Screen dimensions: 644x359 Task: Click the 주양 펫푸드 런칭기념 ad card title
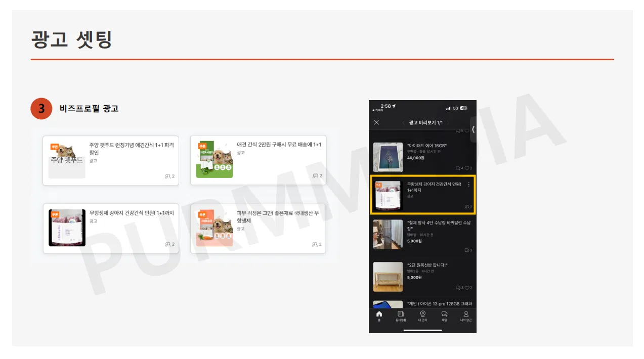point(132,148)
